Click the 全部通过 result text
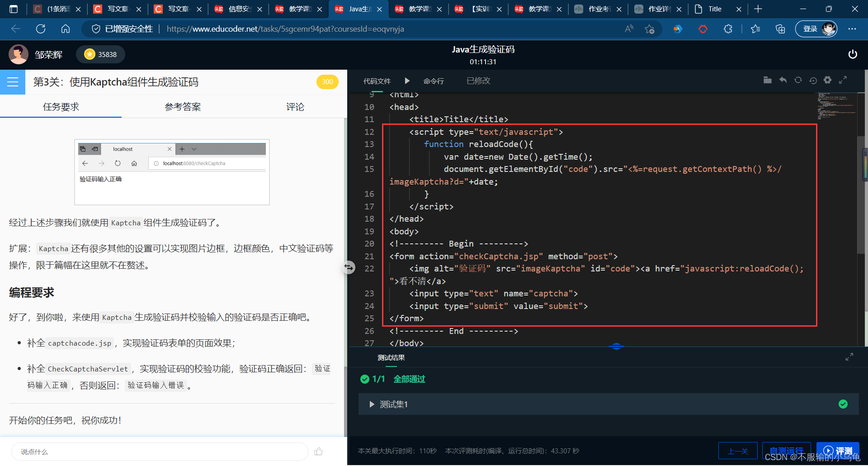The image size is (868, 466). click(x=409, y=379)
